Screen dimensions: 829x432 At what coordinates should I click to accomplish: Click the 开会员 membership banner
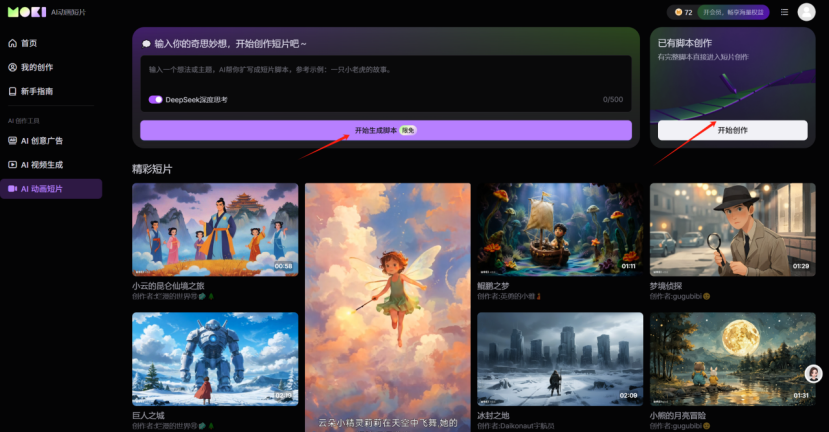coord(733,12)
